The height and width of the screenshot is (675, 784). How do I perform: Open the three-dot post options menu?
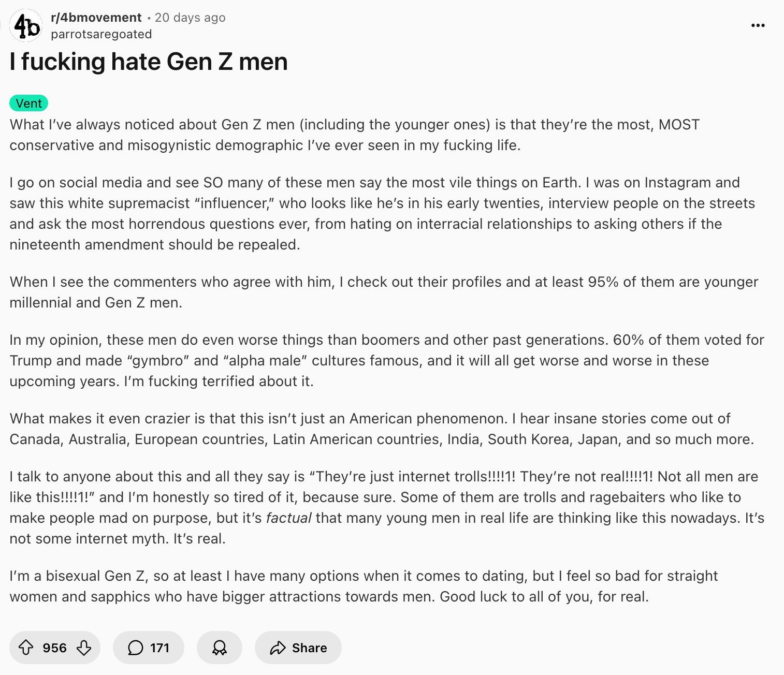click(758, 25)
